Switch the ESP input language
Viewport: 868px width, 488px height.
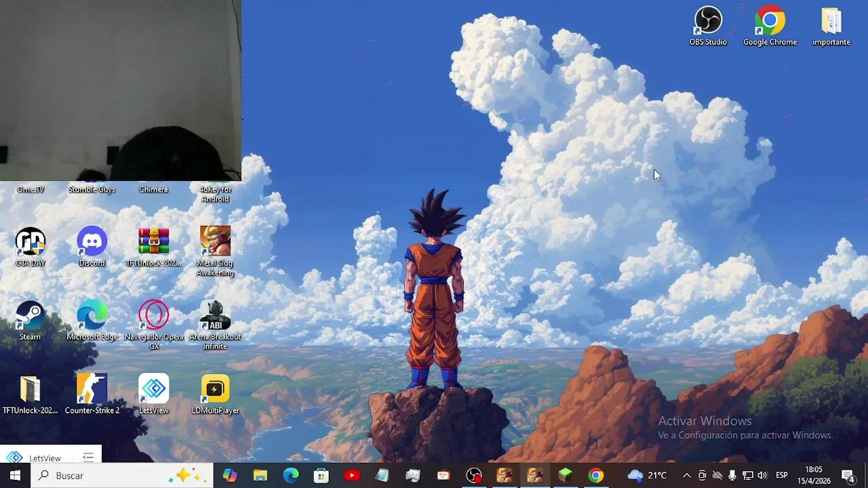click(782, 476)
